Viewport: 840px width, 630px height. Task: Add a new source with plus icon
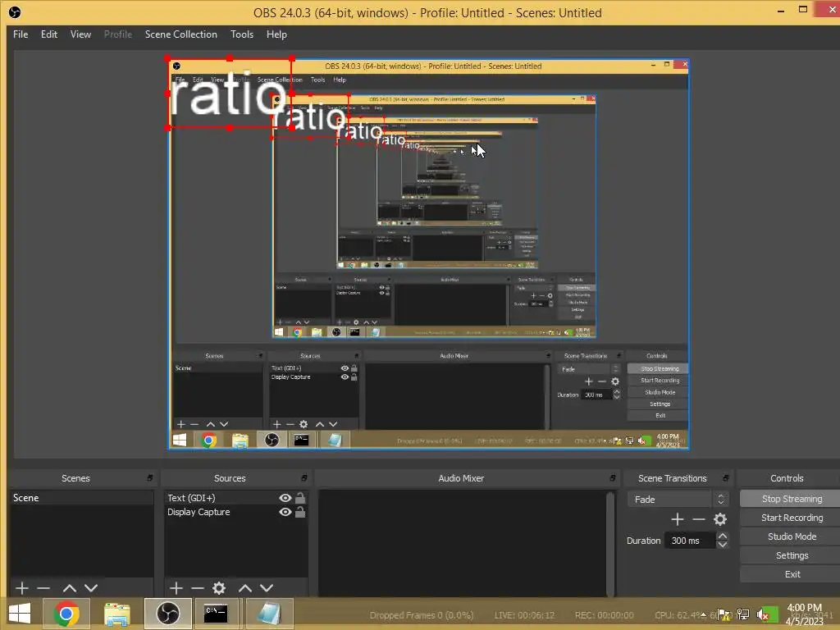coord(176,588)
